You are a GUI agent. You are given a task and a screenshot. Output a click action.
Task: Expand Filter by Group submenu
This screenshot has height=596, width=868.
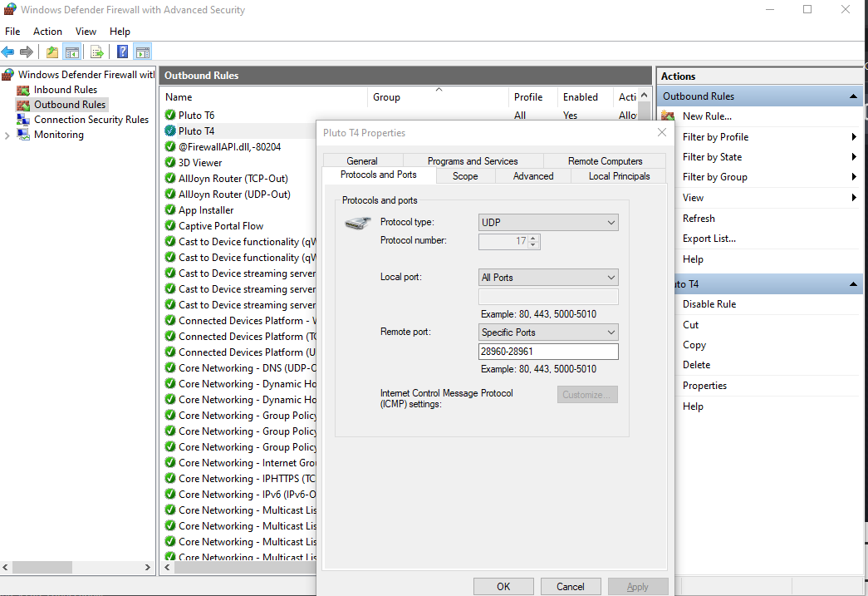tap(854, 177)
